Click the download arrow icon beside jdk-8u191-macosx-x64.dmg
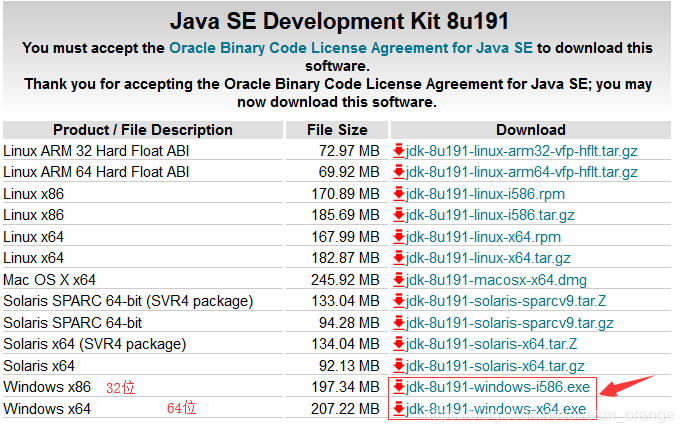684x433 pixels. [x=399, y=280]
